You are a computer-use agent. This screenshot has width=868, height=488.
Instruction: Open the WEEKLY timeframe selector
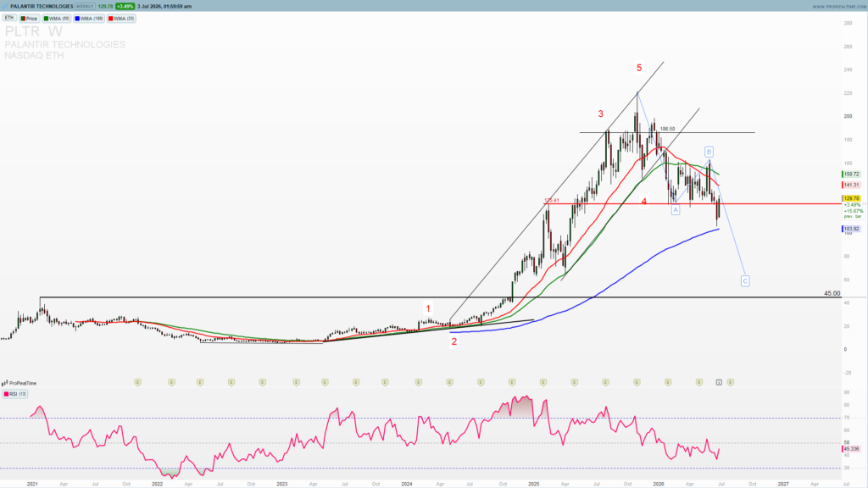click(x=85, y=6)
